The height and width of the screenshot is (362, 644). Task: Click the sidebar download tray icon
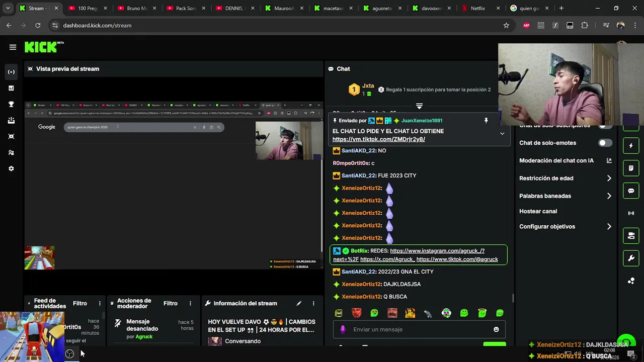point(11,120)
